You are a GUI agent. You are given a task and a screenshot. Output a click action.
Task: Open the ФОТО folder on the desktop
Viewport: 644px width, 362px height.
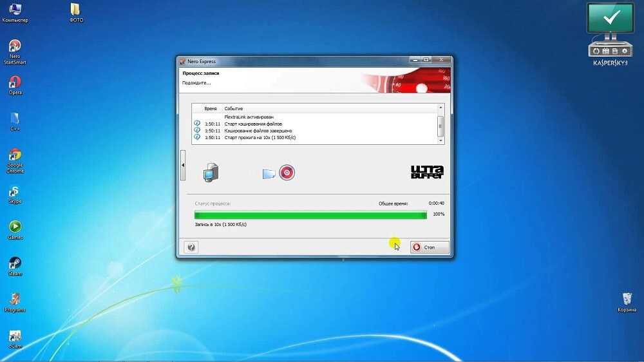tap(76, 11)
